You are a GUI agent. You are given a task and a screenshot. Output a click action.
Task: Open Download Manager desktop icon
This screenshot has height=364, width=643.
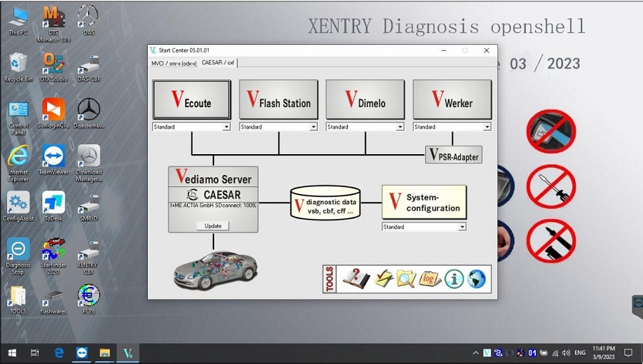point(89,163)
